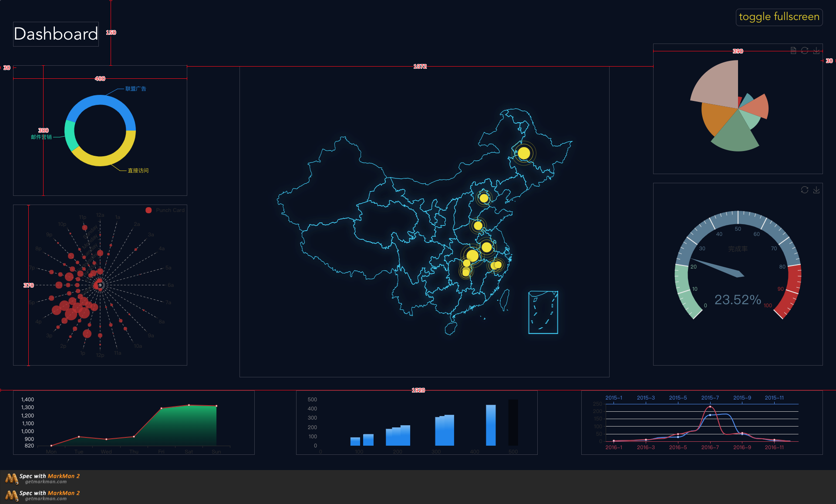Viewport: 836px width, 504px height.
Task: Click restore icon on rose chart
Action: 805,50
